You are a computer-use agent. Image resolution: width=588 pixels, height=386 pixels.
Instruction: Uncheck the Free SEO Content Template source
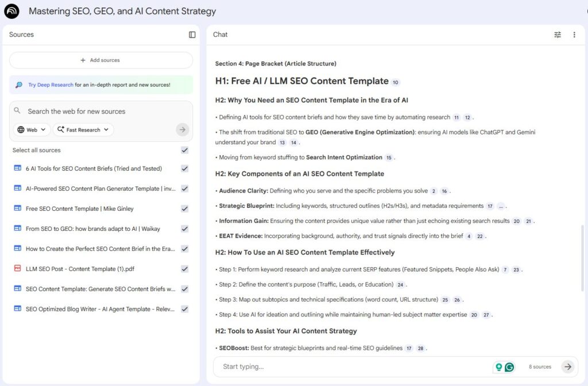click(184, 209)
